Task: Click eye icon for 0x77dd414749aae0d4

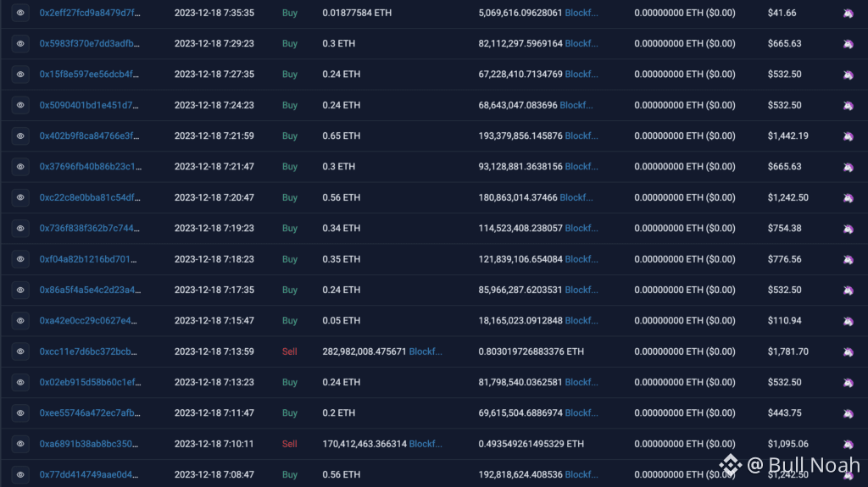Action: pos(20,474)
